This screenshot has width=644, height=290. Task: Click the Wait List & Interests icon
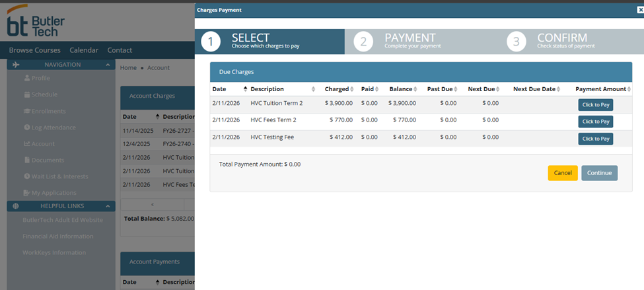(x=27, y=176)
